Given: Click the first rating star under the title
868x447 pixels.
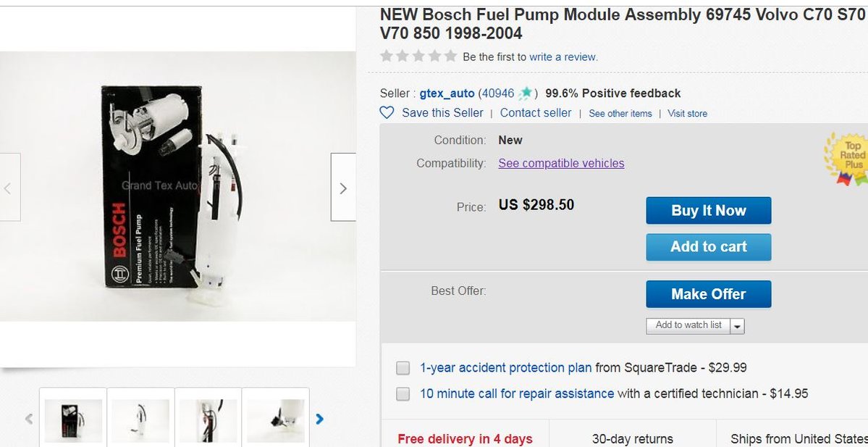Looking at the screenshot, I should 386,54.
